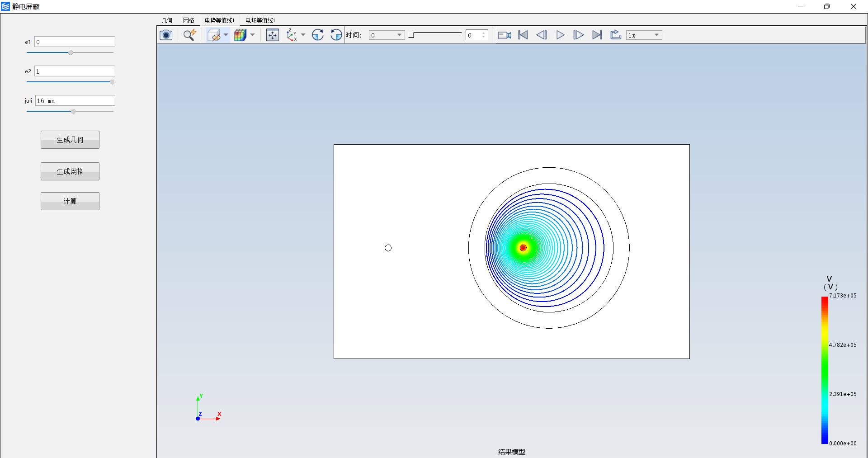This screenshot has width=868, height=458.
Task: Click the camera snapshot icon
Action: pos(166,35)
